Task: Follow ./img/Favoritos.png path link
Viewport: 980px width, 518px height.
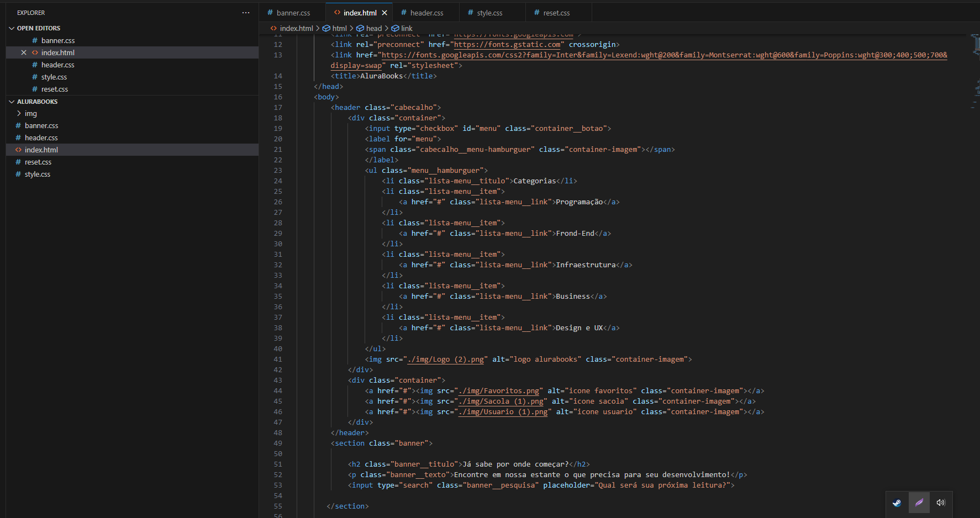Action: (x=498, y=390)
